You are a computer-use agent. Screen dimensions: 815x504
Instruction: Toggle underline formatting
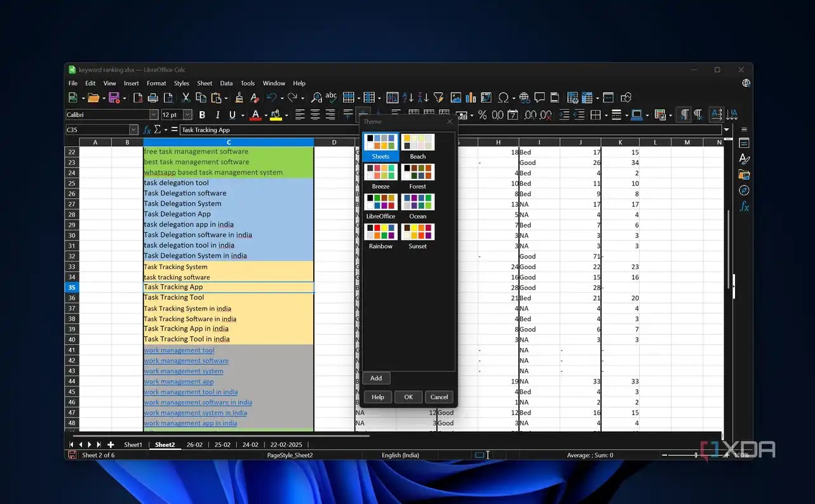tap(232, 115)
